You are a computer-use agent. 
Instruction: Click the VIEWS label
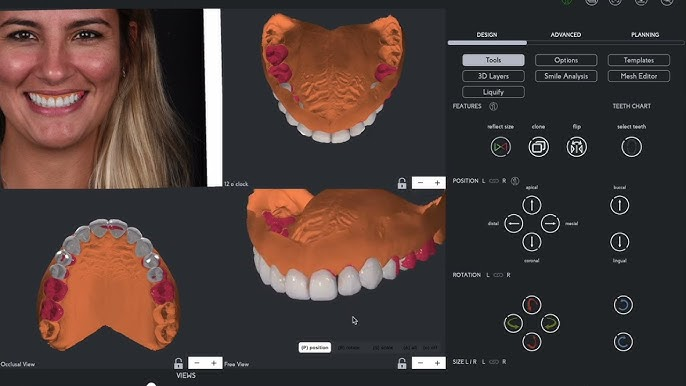(186, 375)
